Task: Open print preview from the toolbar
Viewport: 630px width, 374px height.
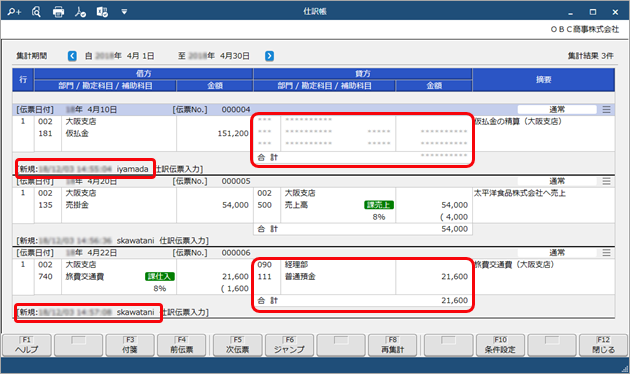Action: click(x=36, y=12)
